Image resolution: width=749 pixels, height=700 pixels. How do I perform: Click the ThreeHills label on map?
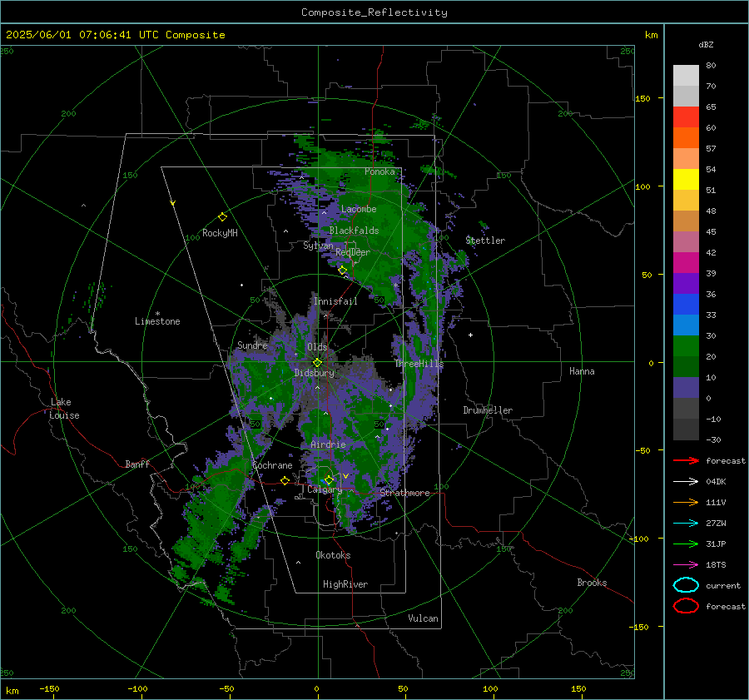click(x=419, y=364)
